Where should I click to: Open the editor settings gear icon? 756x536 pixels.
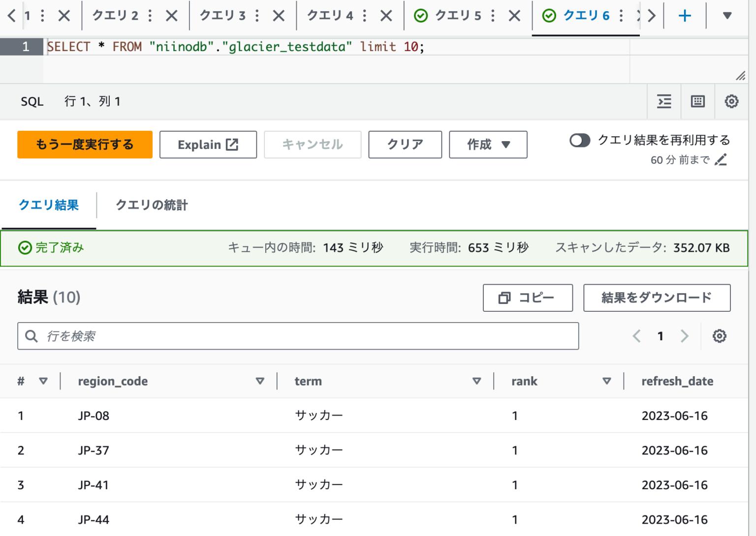click(732, 101)
